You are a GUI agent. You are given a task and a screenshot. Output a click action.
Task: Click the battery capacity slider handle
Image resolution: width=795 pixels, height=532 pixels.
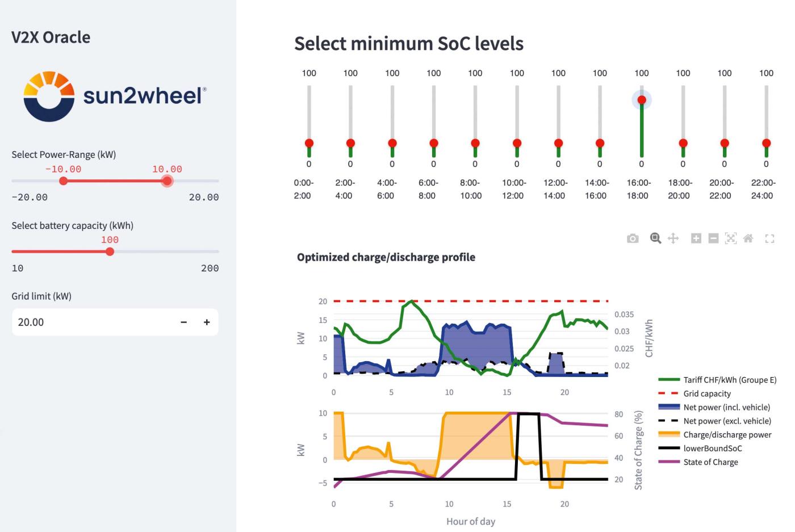[x=110, y=252]
